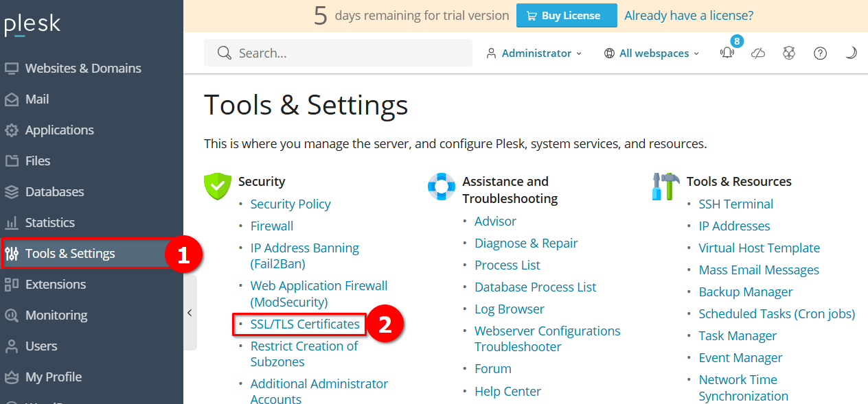The image size is (868, 404).
Task: Open Websites & Domains in sidebar
Action: pos(83,68)
